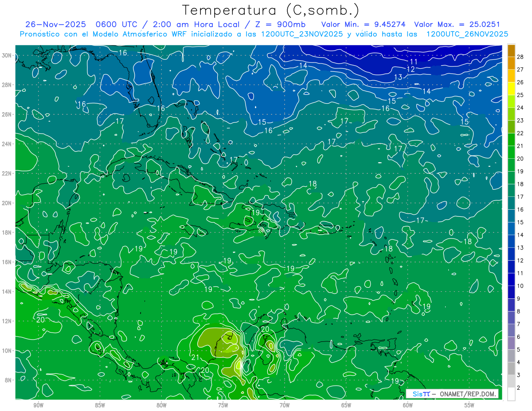The image size is (532, 411).
Task: Click the '60W' longitude axis label
Action: pyautogui.click(x=408, y=405)
